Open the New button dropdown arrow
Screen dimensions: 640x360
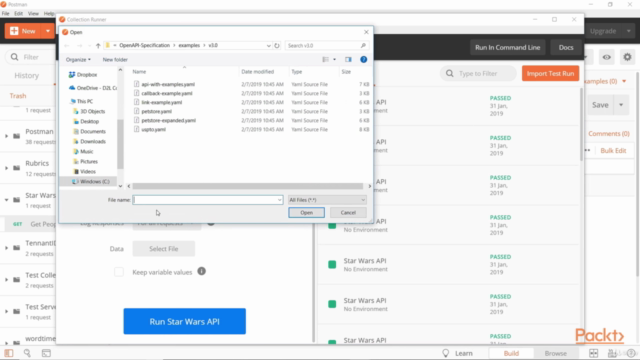click(x=48, y=31)
